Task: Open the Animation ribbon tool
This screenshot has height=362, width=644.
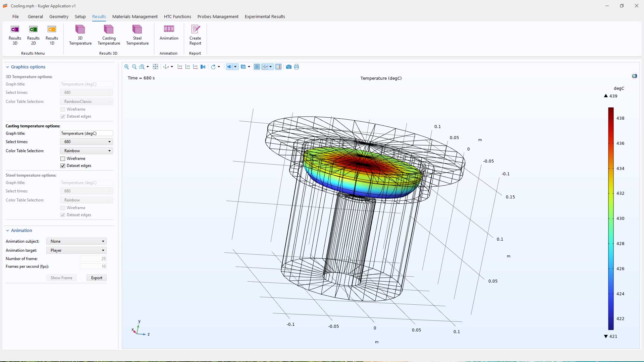Action: pos(169,33)
